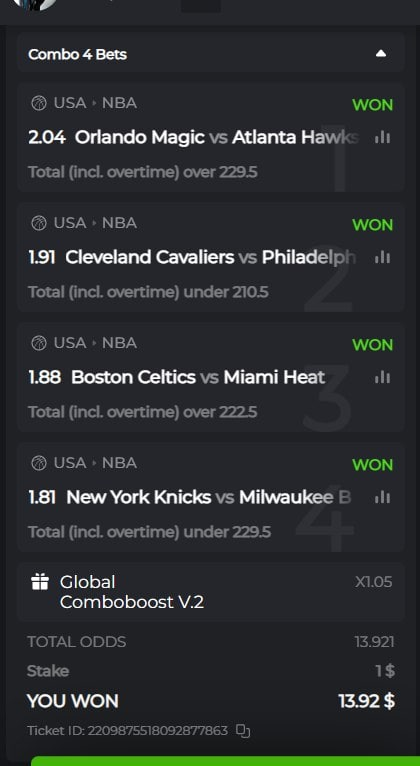The height and width of the screenshot is (766, 420).
Task: Click the profile avatar at top
Action: [x=34, y=5]
